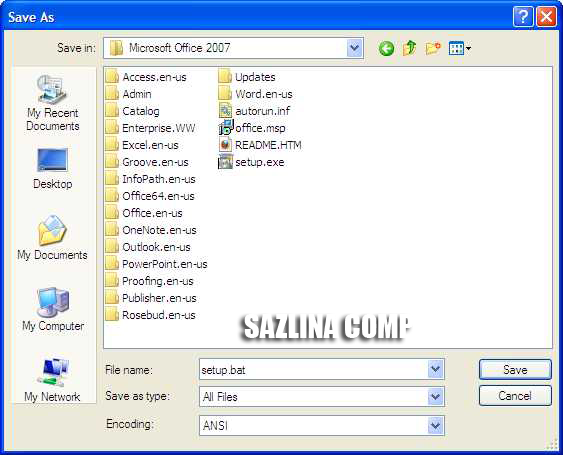
Task: Select the InfoPath.en-us folder icon
Action: (x=112, y=179)
